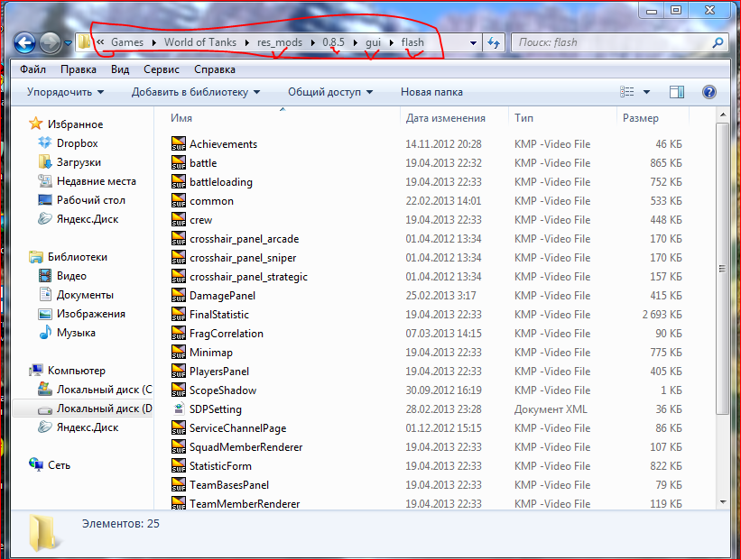Open recent locations dropdown next to nav arrows

pyautogui.click(x=68, y=43)
